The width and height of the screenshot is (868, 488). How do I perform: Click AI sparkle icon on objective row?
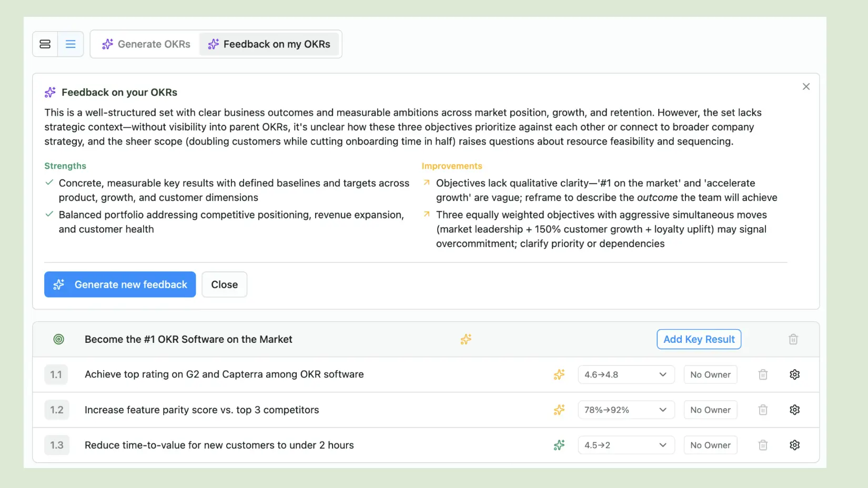click(x=466, y=339)
